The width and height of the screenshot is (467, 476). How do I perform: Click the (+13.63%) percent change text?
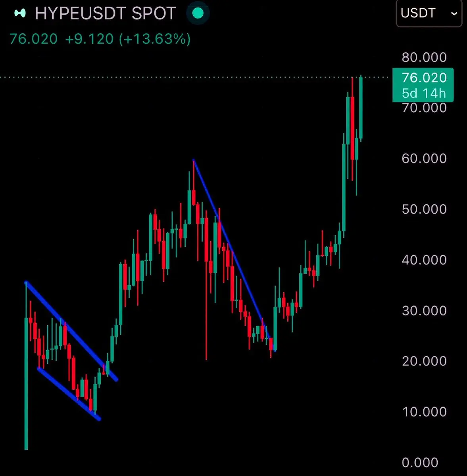155,39
